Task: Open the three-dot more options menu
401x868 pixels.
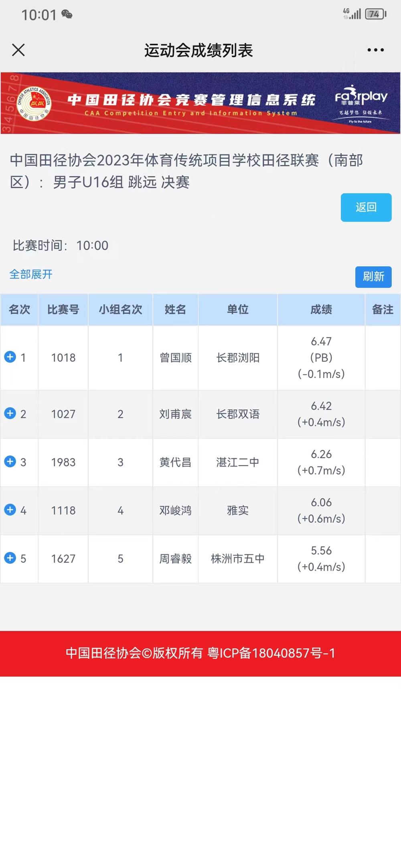Action: tap(375, 50)
